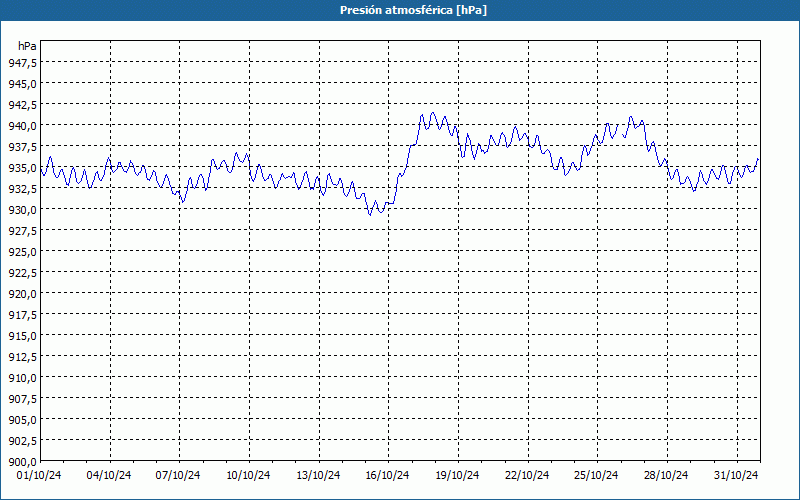The width and height of the screenshot is (800, 500).
Task: Select the hPa unit label
Action: pos(27,46)
